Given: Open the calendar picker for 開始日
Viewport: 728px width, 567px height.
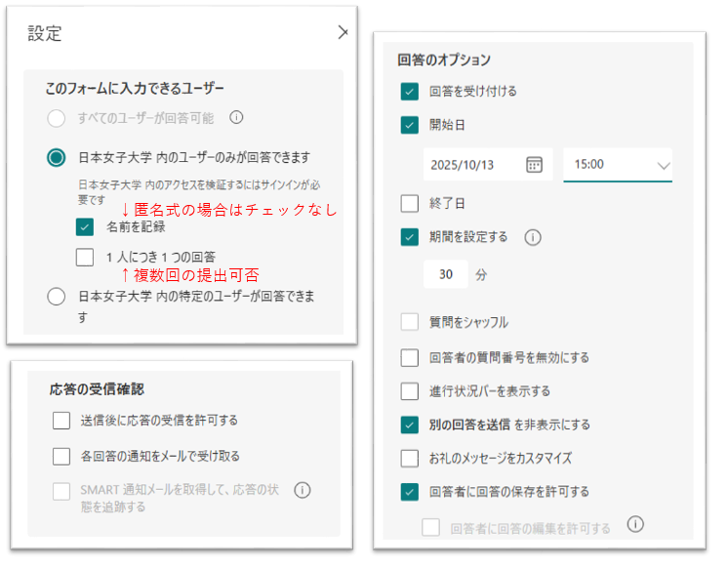Looking at the screenshot, I should click(x=534, y=164).
